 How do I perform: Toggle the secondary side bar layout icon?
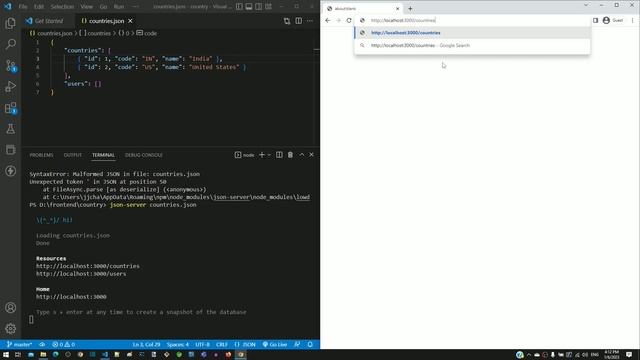pos(258,7)
